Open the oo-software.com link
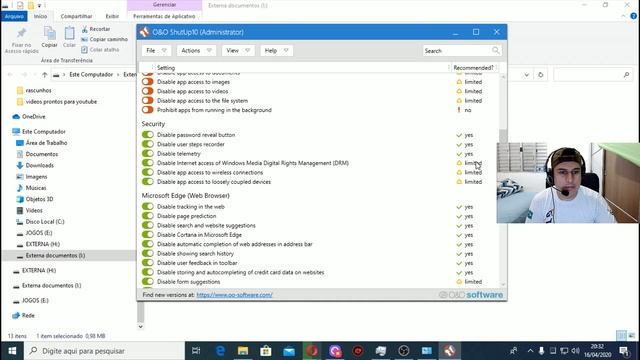 pos(234,295)
